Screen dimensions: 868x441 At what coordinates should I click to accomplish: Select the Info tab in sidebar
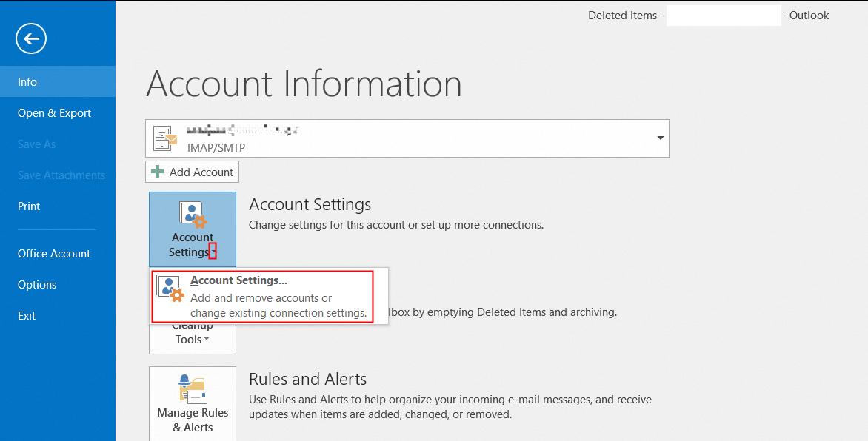58,81
